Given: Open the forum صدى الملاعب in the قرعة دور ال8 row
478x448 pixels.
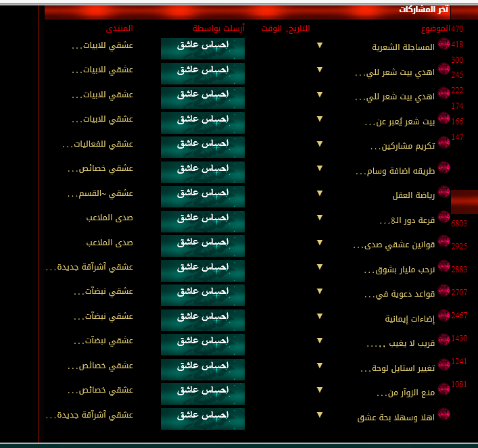Looking at the screenshot, I should tap(110, 218).
